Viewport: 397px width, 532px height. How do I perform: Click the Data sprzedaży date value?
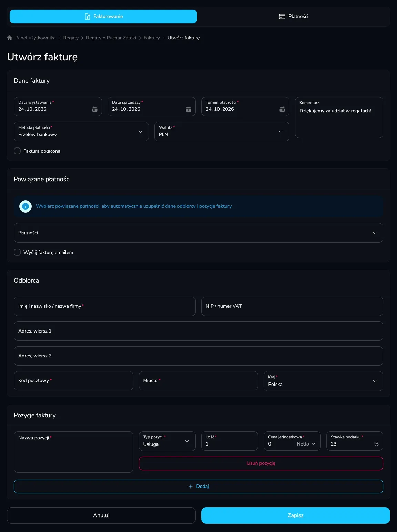coord(126,109)
